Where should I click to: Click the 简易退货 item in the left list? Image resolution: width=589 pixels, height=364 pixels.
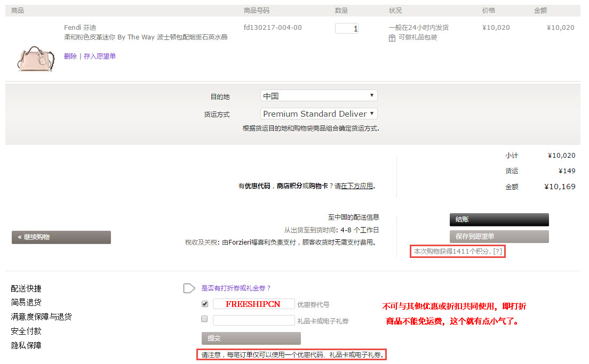click(26, 303)
